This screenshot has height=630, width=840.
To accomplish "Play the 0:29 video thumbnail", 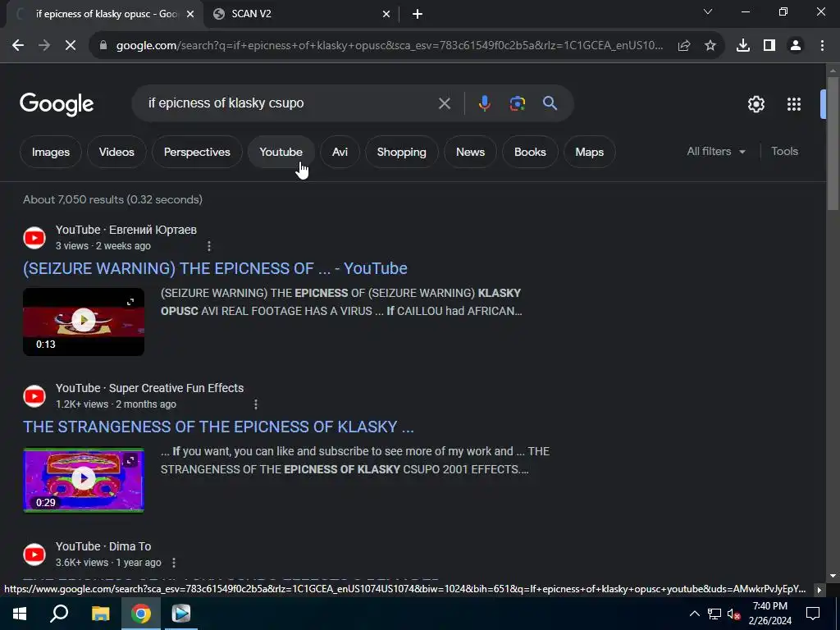I will pos(84,480).
